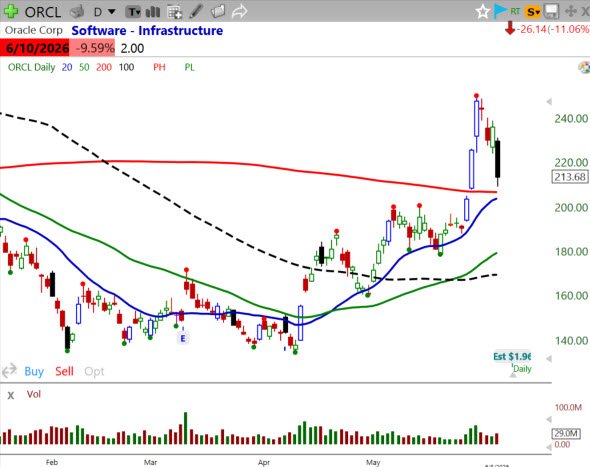The height and width of the screenshot is (467, 590).
Task: Click the gray triangle beside Est $1.96
Action: click(x=549, y=359)
